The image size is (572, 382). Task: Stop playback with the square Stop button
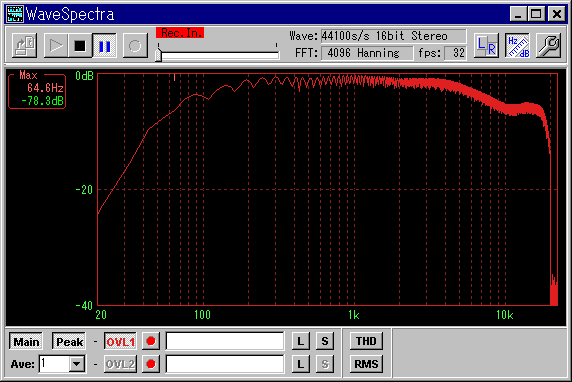coord(80,46)
